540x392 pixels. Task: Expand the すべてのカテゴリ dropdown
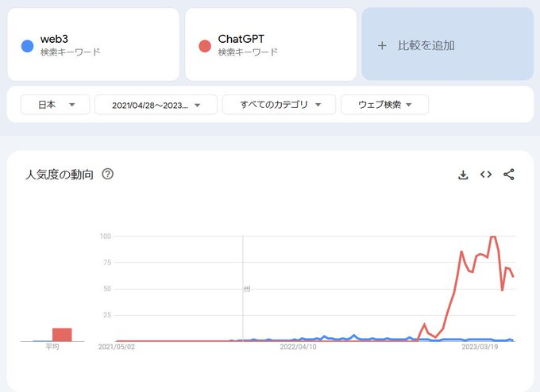click(279, 104)
